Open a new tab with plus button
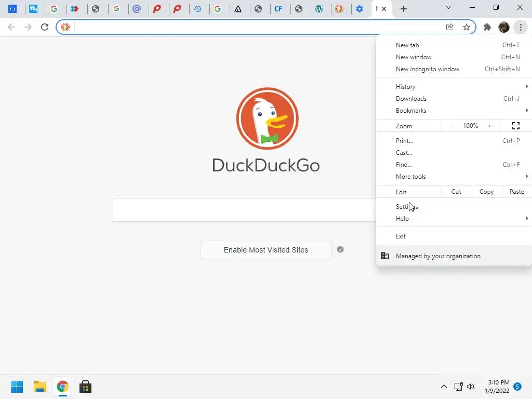Screen dimensions: 532x399 click(403, 9)
